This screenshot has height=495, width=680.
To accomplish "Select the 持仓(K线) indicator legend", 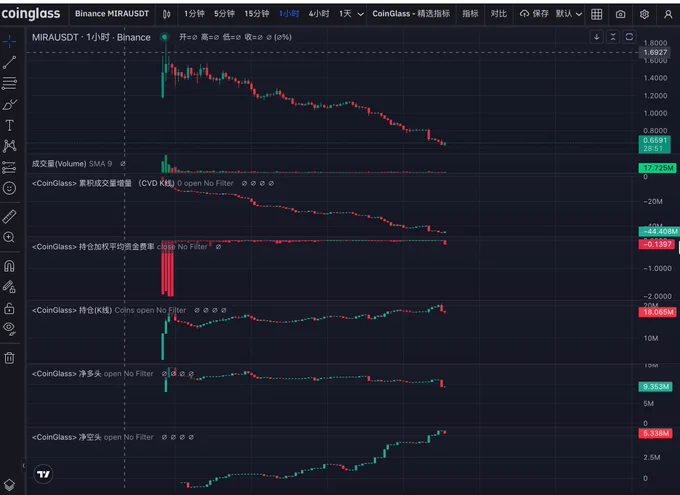I will [109, 310].
